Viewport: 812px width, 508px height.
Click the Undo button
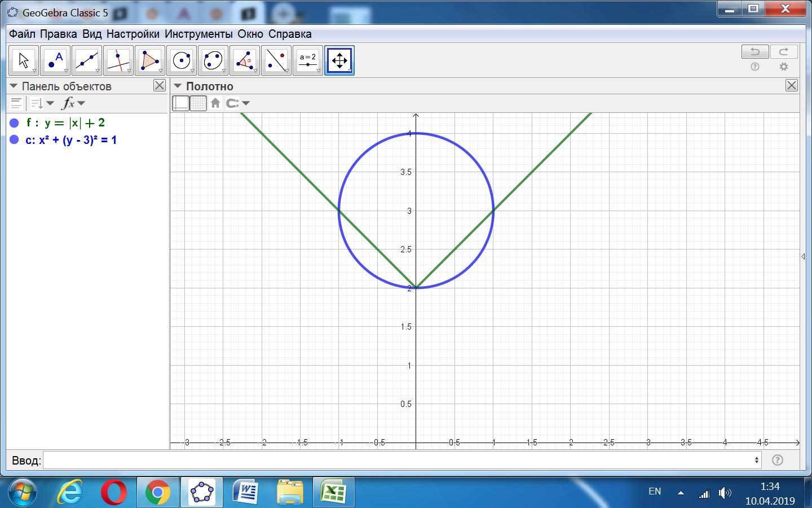click(754, 52)
